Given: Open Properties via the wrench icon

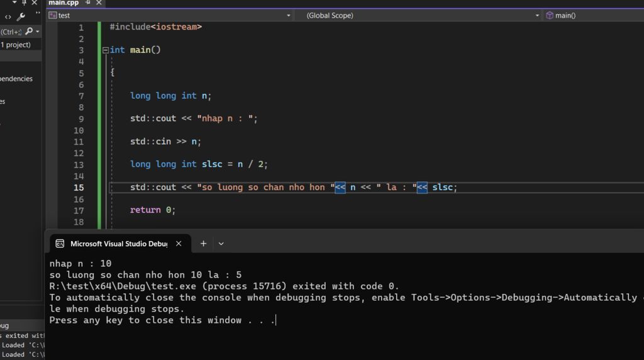Looking at the screenshot, I should pyautogui.click(x=21, y=17).
